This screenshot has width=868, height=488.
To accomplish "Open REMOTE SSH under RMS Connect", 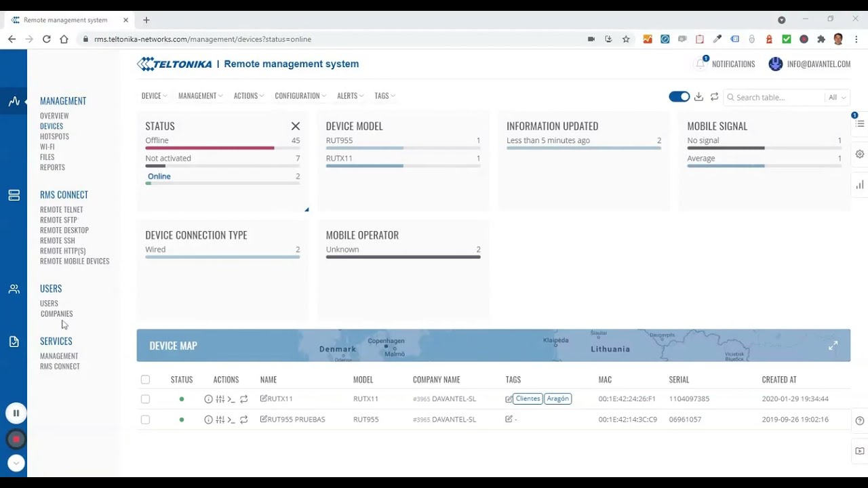I will coord(58,241).
